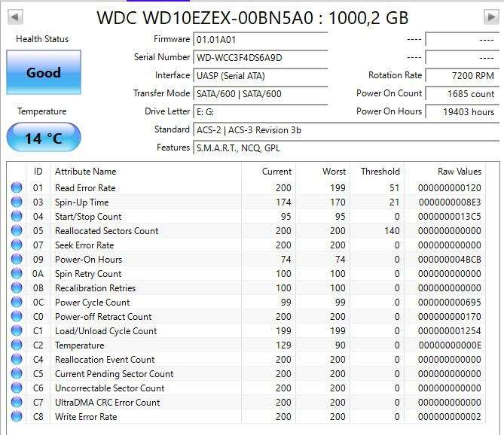
Task: Click the Current Pending Sector Count orb
Action: tap(17, 373)
